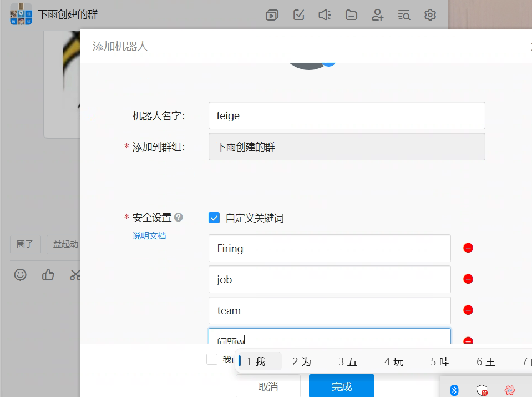Open the group settings gear icon

(430, 15)
